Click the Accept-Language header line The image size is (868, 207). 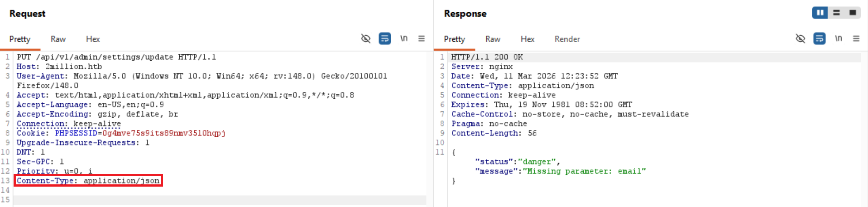(x=90, y=105)
